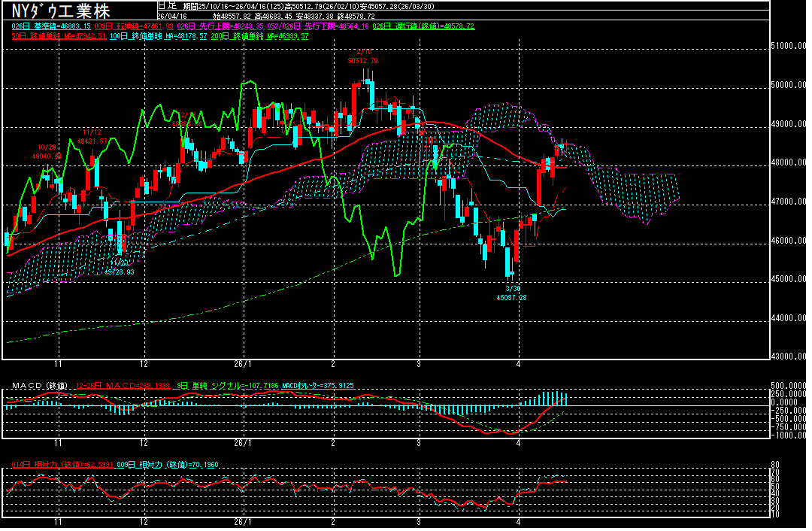Click the 50日 終値単純 MA legend
The image size is (812, 531).
(56, 35)
